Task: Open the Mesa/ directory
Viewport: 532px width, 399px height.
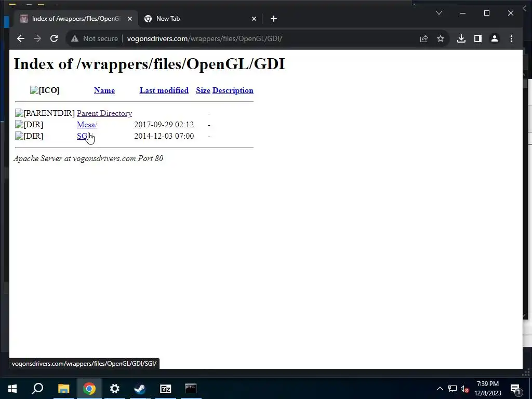Action: click(x=87, y=125)
